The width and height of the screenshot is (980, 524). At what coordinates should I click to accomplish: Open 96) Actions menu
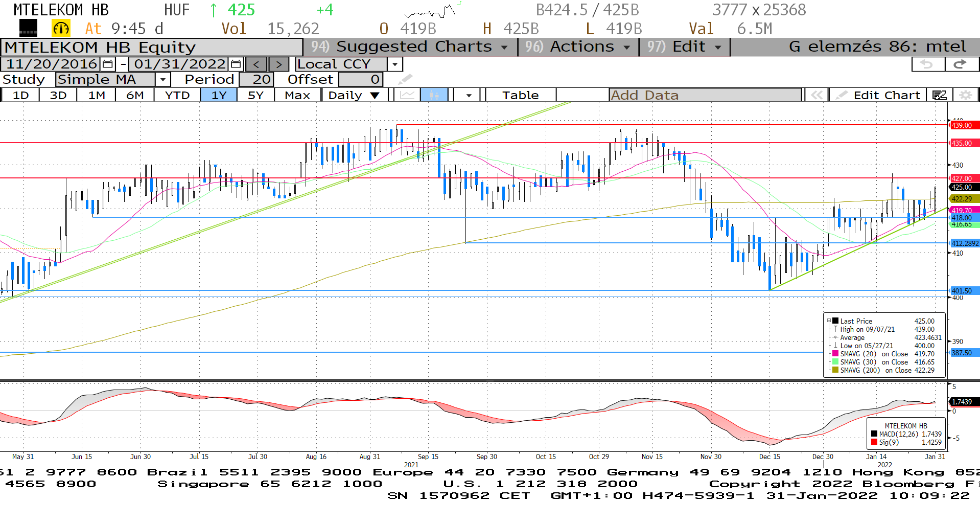click(x=578, y=47)
